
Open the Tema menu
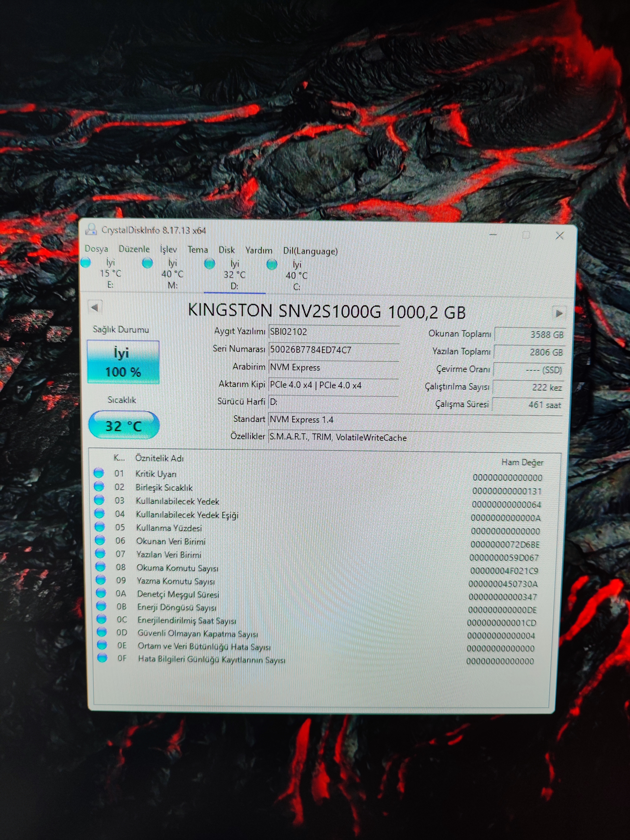coord(197,250)
